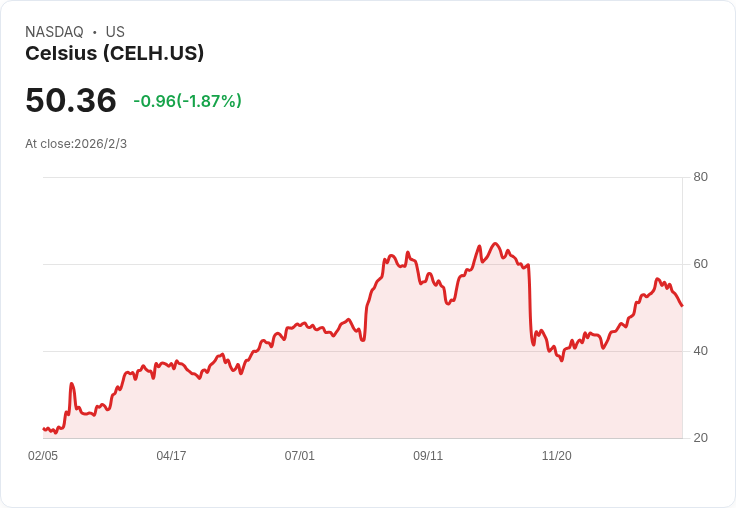Click the highest peak of the price line
This screenshot has width=736, height=508.
pos(495,243)
